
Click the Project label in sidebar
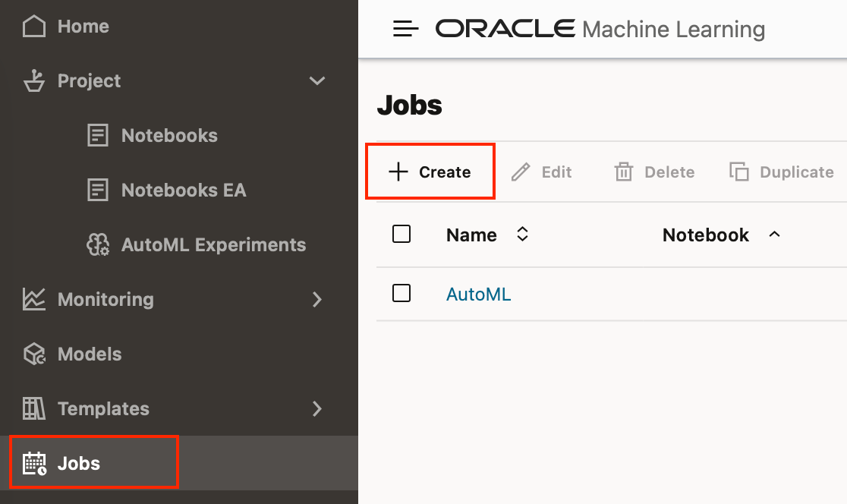click(x=89, y=80)
